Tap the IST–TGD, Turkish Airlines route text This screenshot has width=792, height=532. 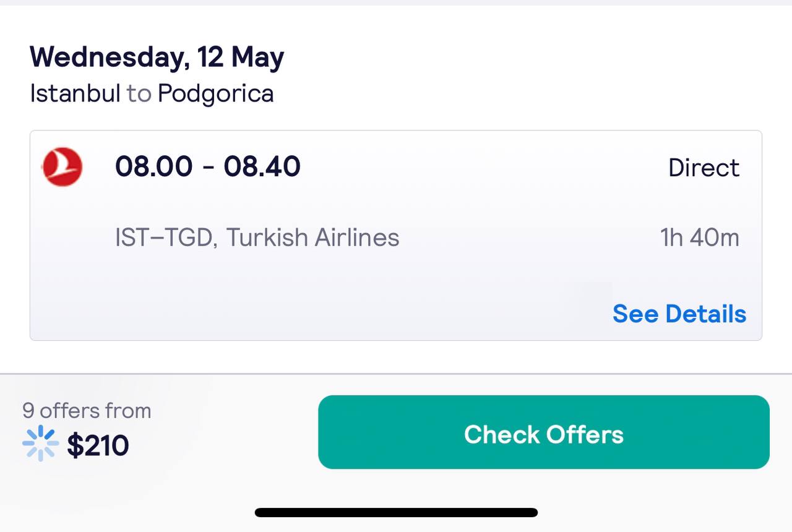tap(257, 238)
